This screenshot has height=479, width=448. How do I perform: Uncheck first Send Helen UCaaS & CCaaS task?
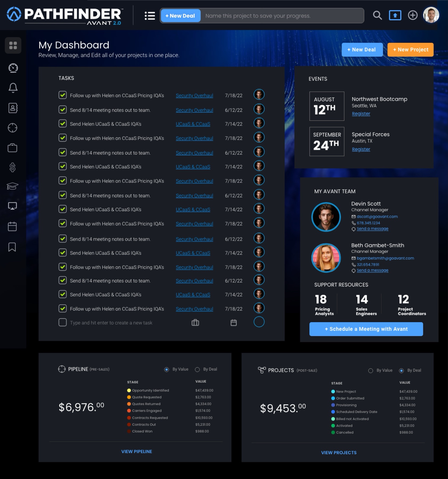[63, 123]
